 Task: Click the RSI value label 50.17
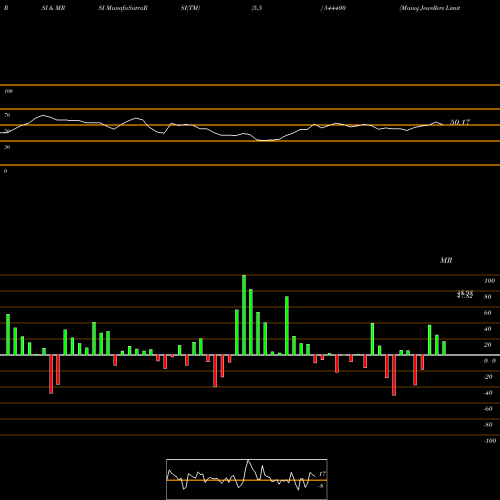pos(460,122)
